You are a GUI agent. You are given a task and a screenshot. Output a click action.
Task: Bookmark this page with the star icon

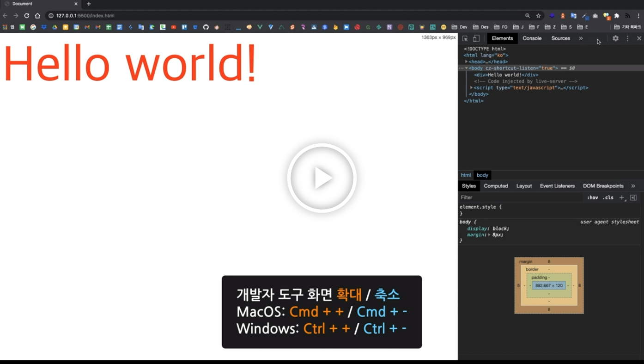coord(538,16)
